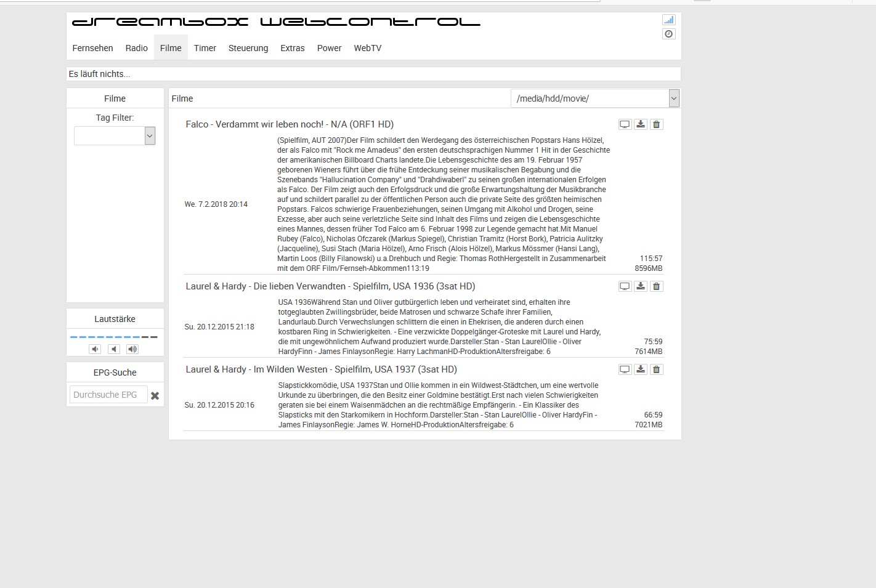Download Laurel & Hardy Die lieben Verwandten
The height and width of the screenshot is (588, 876).
(x=641, y=286)
